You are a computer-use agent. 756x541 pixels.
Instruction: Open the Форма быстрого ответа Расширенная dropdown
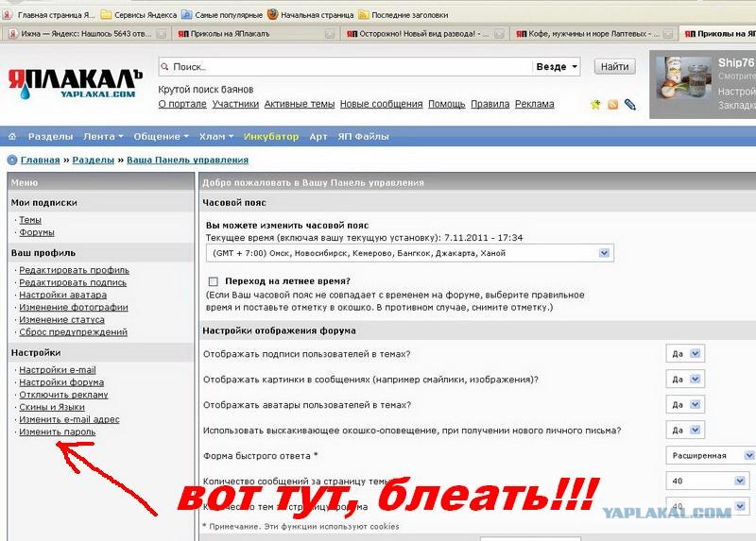(711, 455)
